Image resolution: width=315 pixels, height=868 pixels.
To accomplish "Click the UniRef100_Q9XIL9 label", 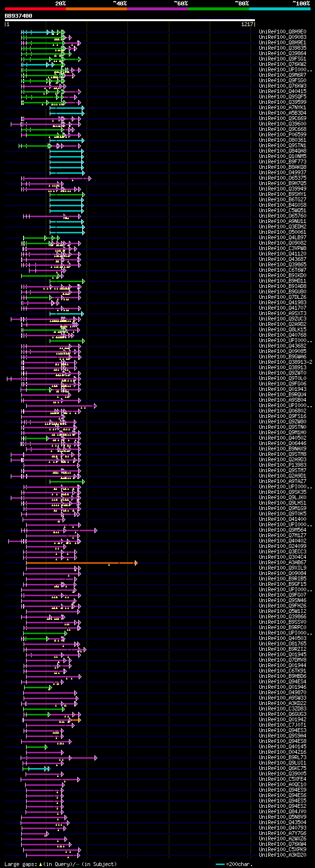I will click(283, 568).
